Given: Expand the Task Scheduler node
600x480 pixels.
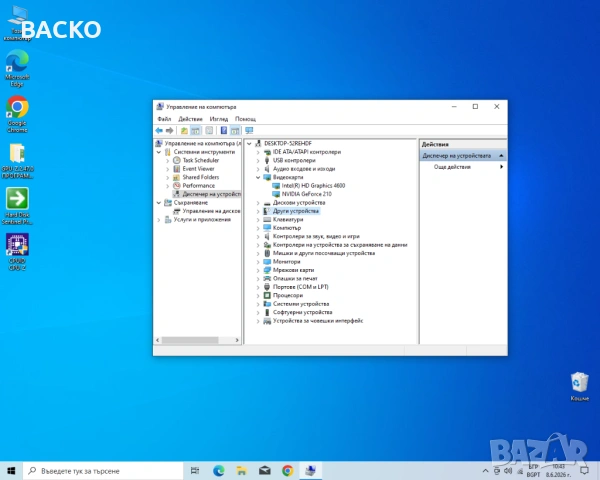Looking at the screenshot, I should [167, 161].
